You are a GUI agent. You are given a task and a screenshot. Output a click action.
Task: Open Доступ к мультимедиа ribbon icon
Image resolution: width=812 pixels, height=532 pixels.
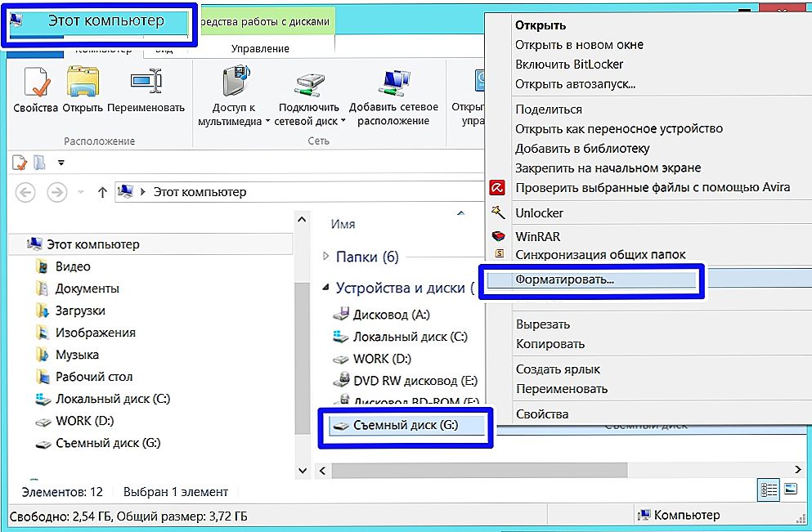click(x=234, y=83)
